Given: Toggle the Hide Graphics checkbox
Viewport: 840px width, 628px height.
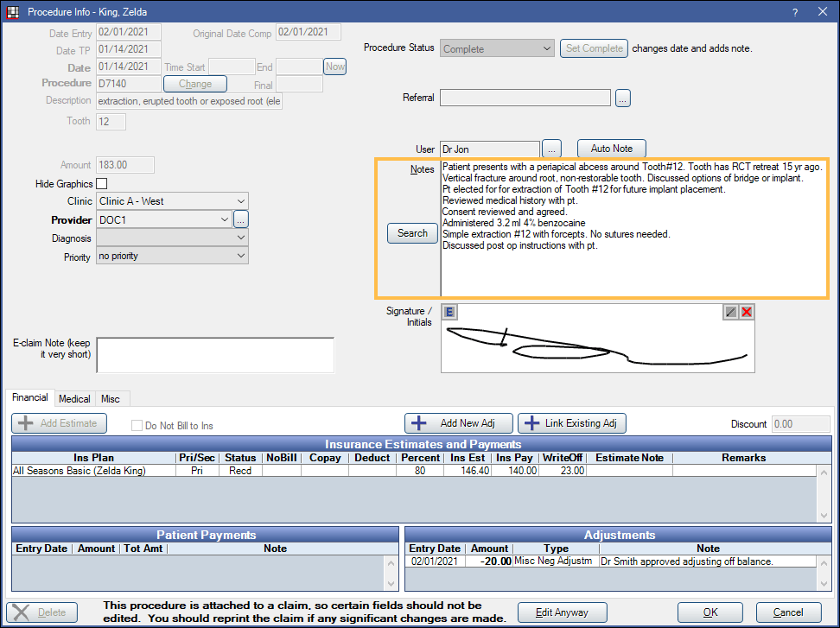Looking at the screenshot, I should (x=102, y=183).
